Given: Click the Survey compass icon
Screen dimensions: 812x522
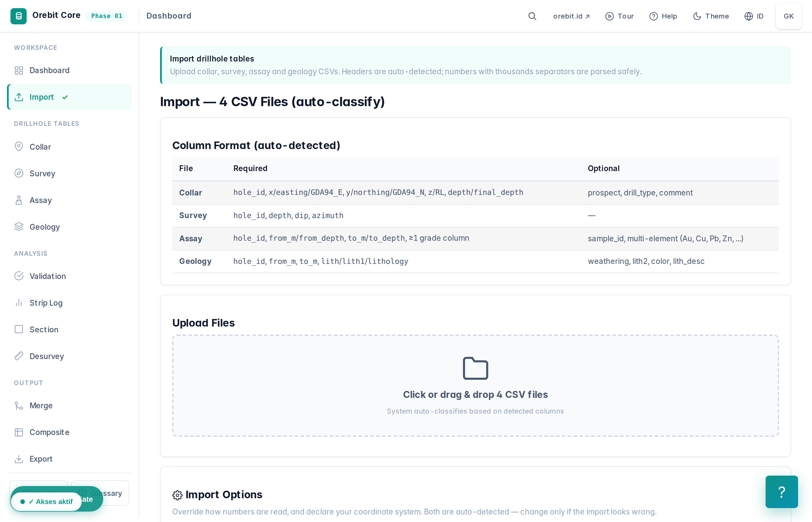Looking at the screenshot, I should click(19, 173).
